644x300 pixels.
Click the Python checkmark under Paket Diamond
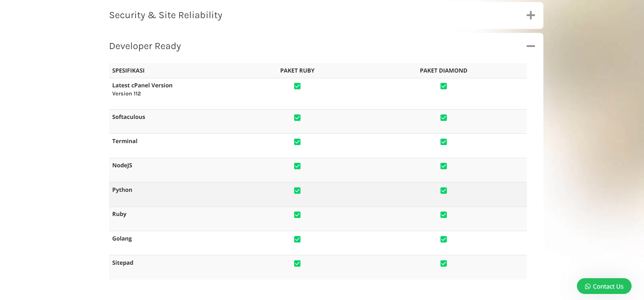pos(443,190)
